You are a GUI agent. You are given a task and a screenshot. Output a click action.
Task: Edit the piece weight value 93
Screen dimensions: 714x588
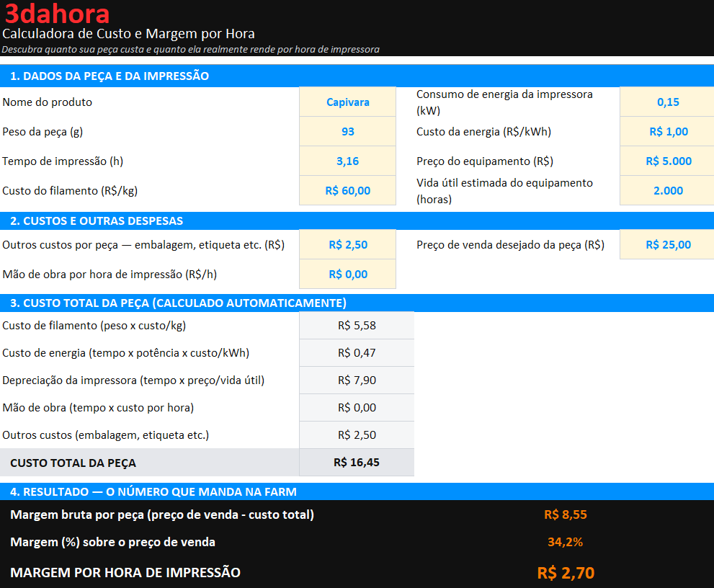coord(347,132)
